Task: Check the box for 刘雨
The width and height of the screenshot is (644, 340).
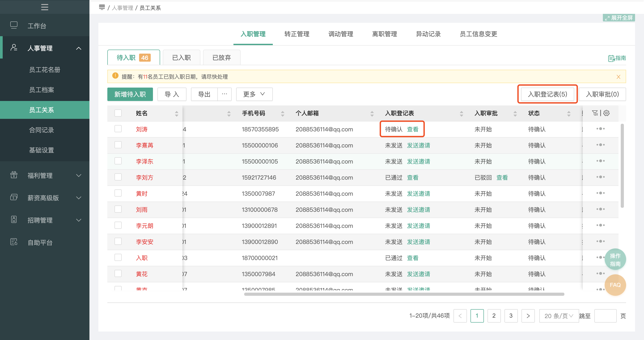Action: [x=118, y=209]
